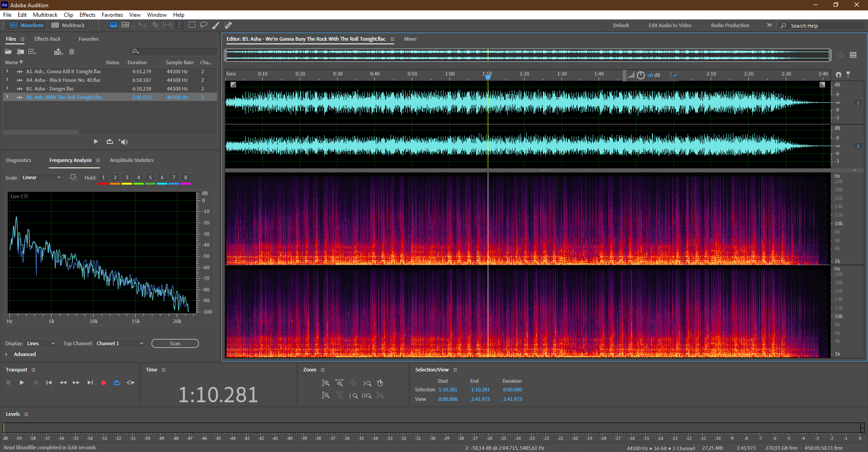The width and height of the screenshot is (868, 452).
Task: Click the red Record button
Action: pyautogui.click(x=104, y=383)
